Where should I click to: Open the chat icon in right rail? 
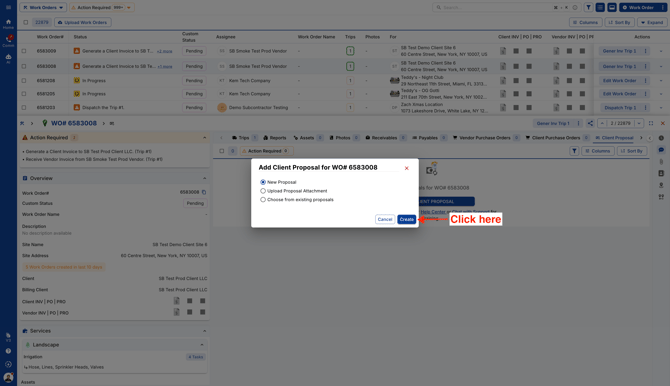[661, 150]
